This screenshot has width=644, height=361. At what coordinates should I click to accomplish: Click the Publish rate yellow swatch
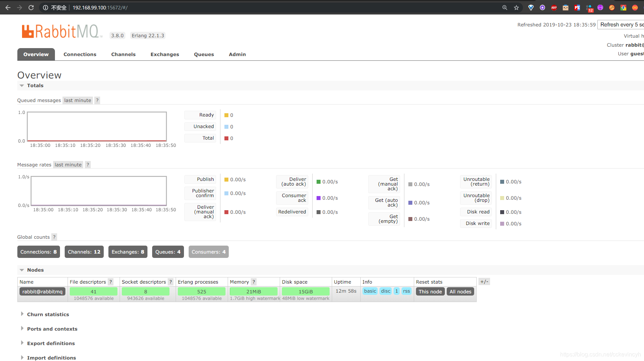(x=226, y=179)
